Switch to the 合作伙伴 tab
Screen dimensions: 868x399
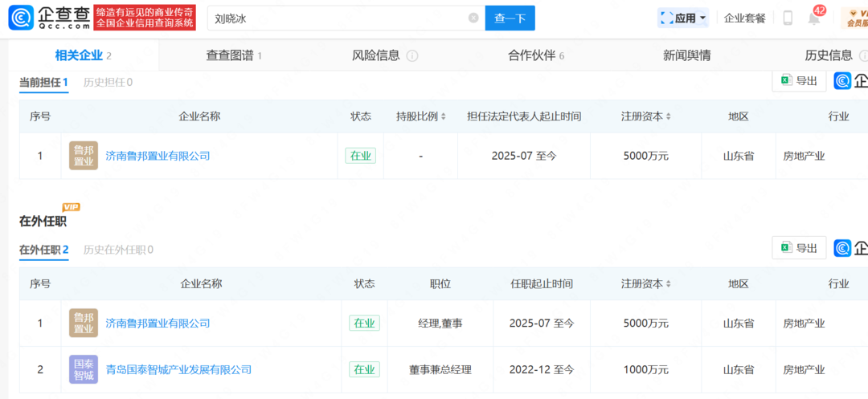[x=536, y=55]
